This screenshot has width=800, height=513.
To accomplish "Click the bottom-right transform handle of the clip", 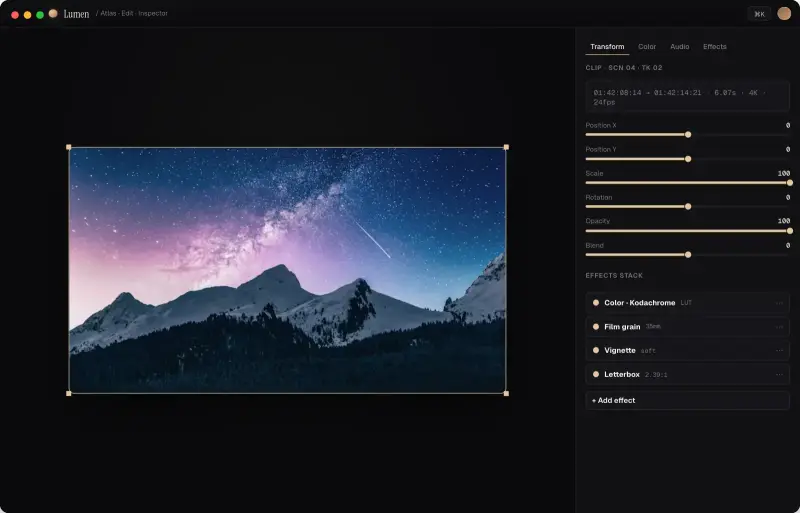I will click(506, 393).
